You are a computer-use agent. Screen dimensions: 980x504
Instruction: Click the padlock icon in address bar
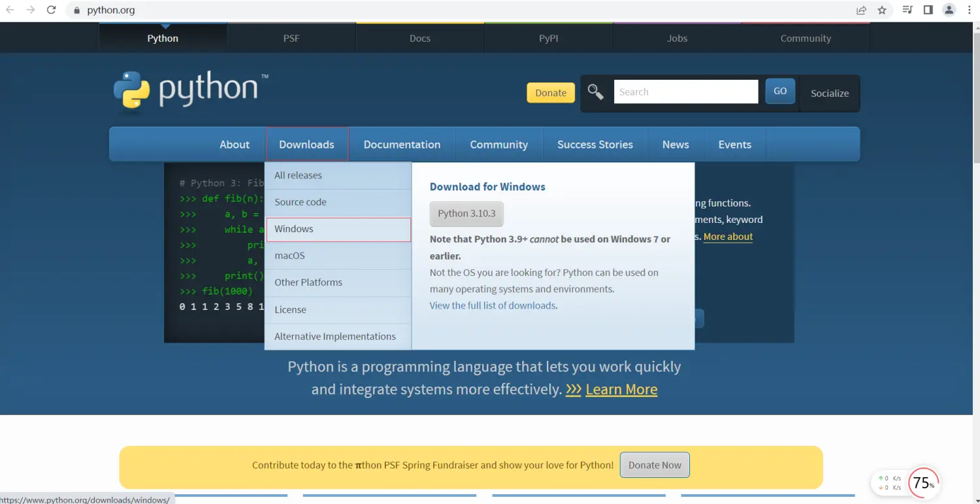pos(77,10)
